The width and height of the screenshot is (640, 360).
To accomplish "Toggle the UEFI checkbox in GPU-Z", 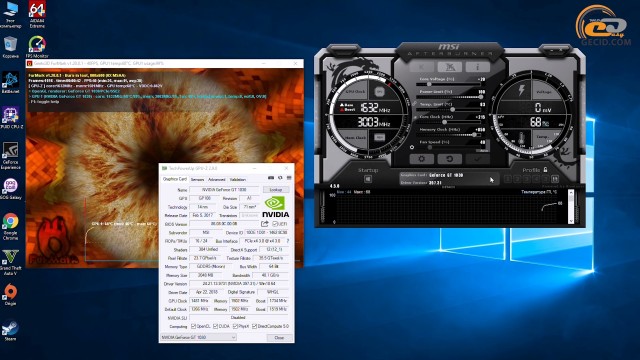I will [275, 224].
